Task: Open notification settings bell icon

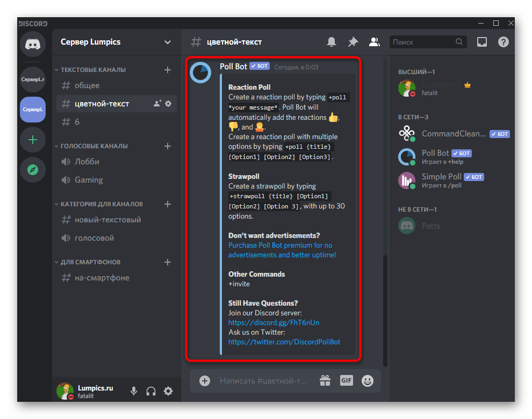Action: [x=332, y=42]
